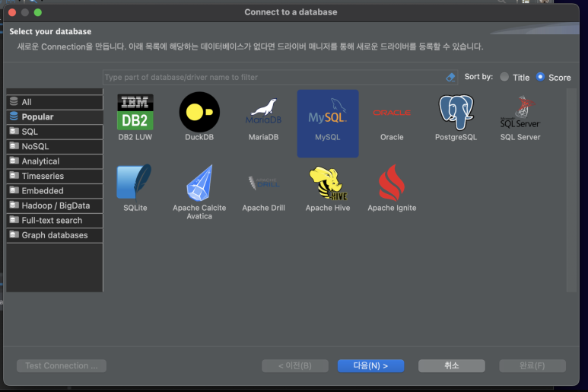Viewport: 588px width, 392px height.
Task: Open the Timeseries category
Action: (55, 176)
